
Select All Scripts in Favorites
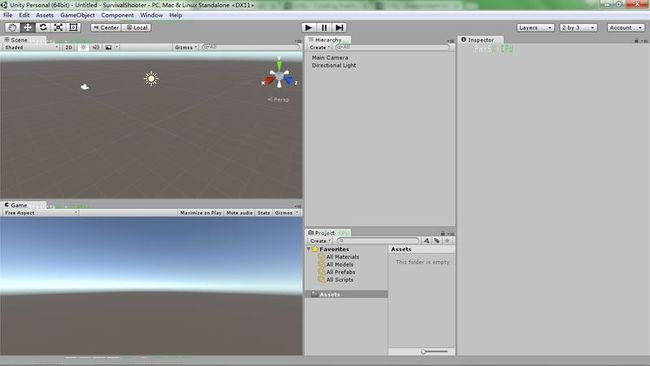pos(340,280)
